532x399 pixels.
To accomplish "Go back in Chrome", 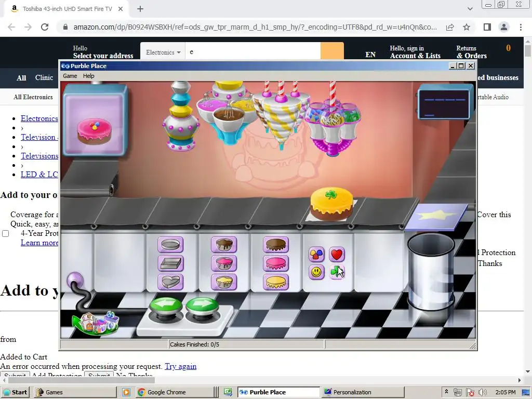I will coord(11,27).
